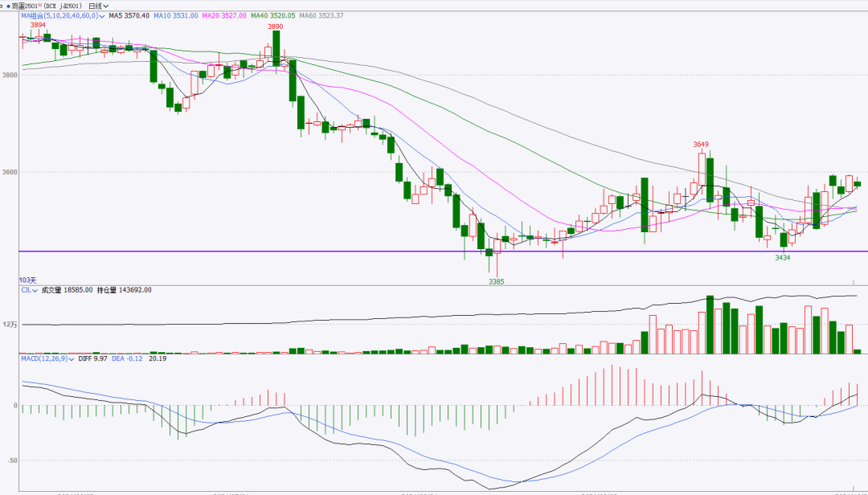Click the MACD 20.19 histogram value
The image size is (868, 495).
point(158,358)
